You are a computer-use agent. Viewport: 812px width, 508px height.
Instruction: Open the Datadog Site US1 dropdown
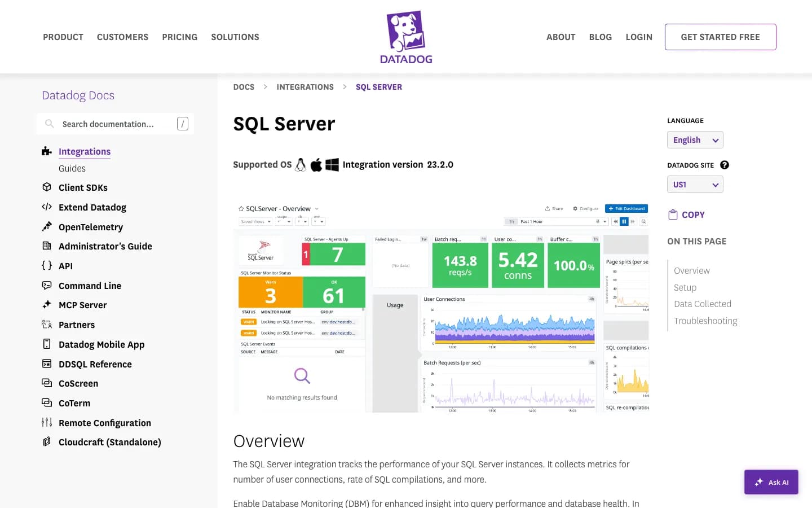pyautogui.click(x=695, y=184)
